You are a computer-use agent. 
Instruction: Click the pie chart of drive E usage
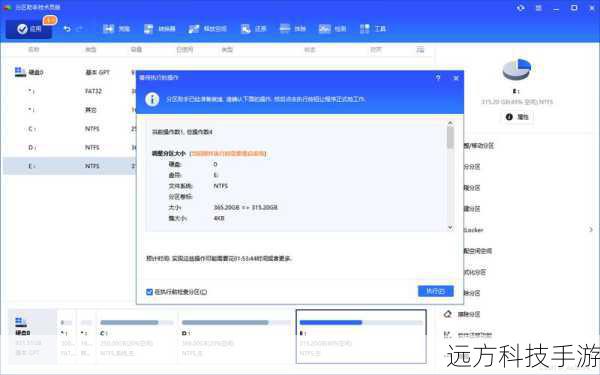pyautogui.click(x=517, y=69)
